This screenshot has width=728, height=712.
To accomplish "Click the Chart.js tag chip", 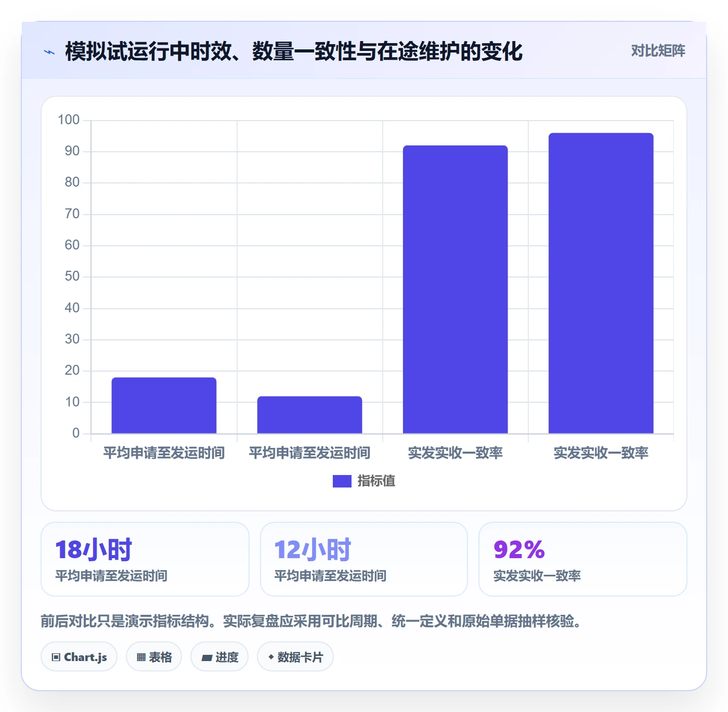I will [x=79, y=657].
